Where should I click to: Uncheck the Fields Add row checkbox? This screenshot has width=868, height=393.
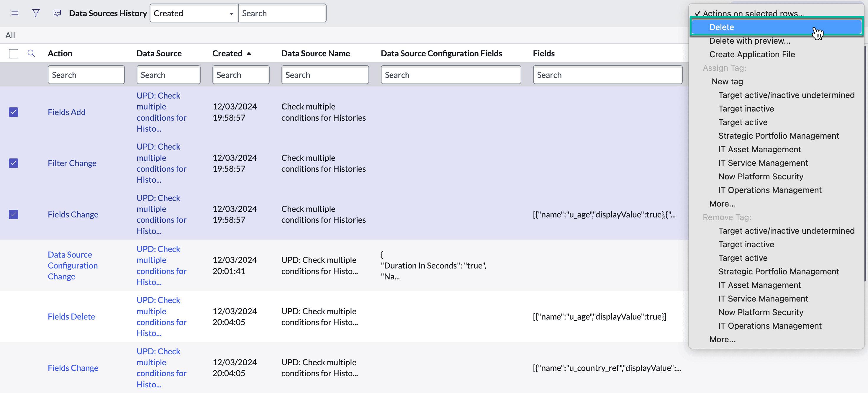(x=14, y=112)
